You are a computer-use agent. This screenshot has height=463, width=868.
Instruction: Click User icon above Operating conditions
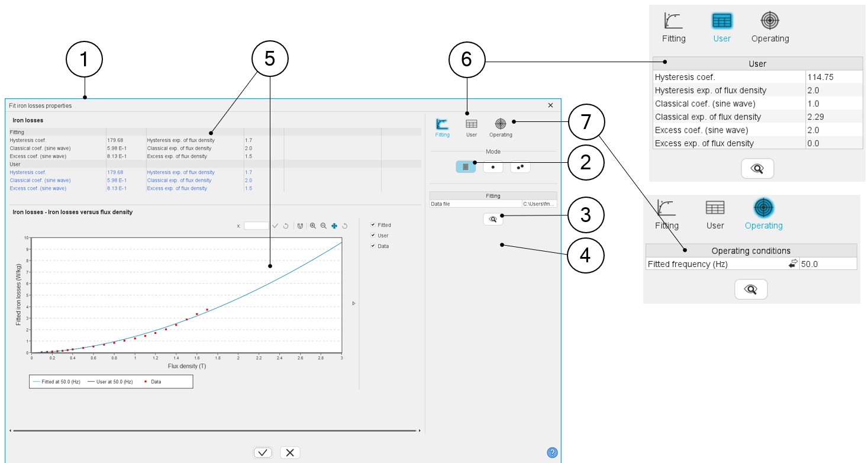(715, 215)
